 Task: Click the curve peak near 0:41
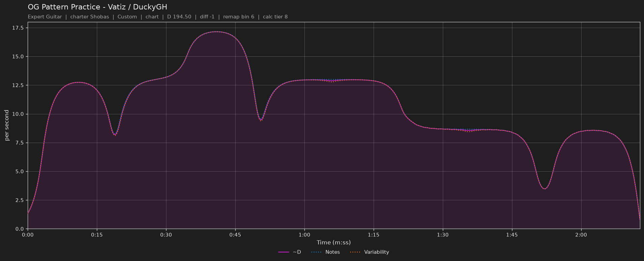(216, 32)
